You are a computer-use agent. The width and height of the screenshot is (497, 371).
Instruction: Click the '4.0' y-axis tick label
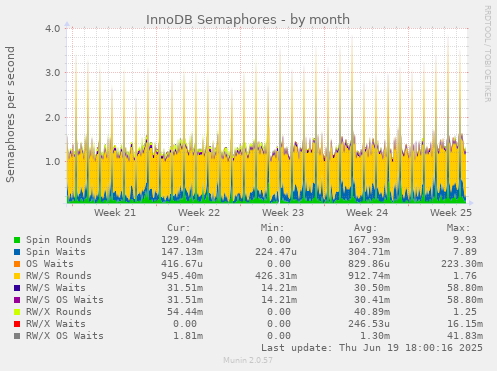pyautogui.click(x=53, y=28)
